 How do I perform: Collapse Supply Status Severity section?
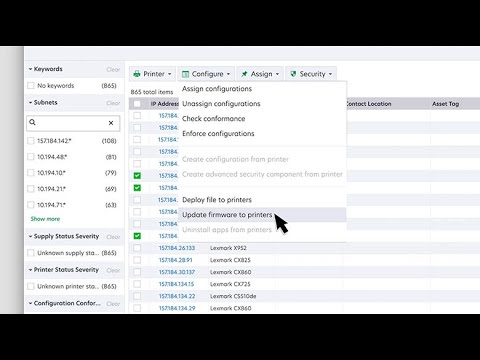30,236
